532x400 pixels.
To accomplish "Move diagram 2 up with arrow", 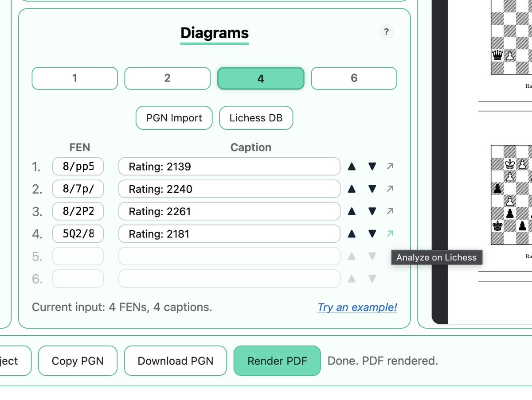I will 352,189.
